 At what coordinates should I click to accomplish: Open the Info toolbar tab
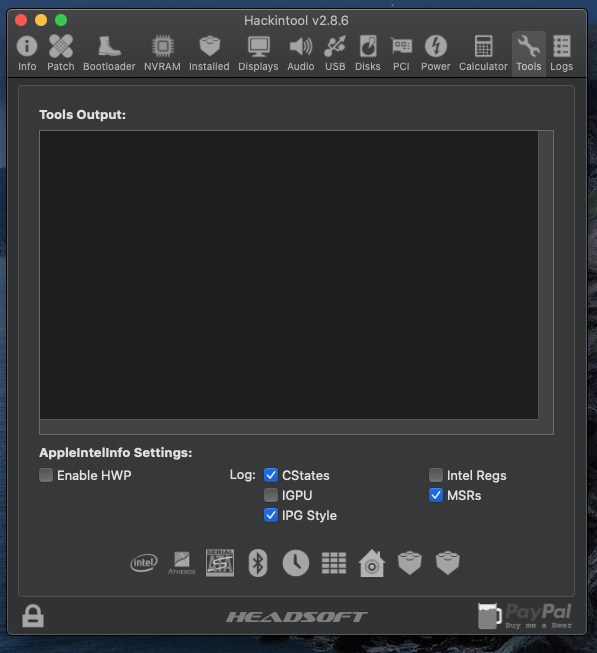(x=27, y=53)
